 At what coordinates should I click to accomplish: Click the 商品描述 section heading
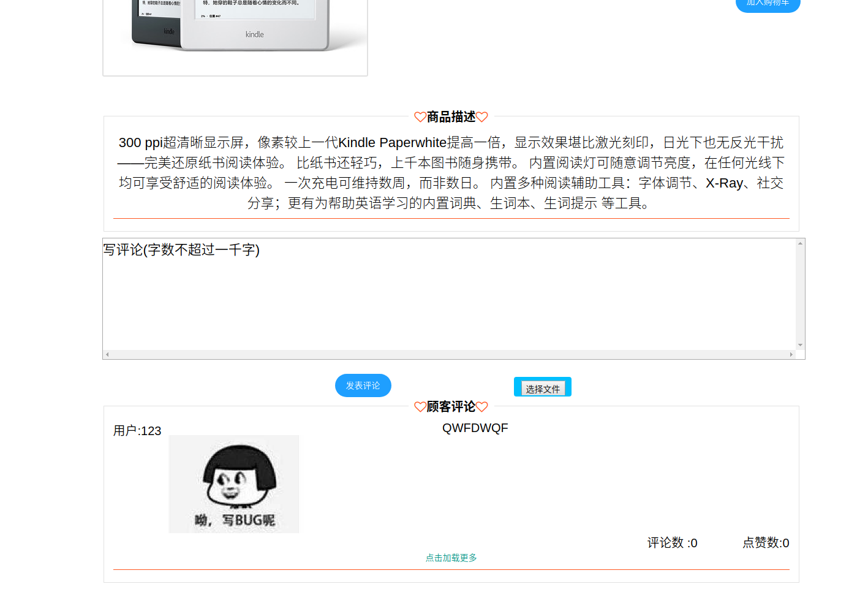pyautogui.click(x=451, y=117)
